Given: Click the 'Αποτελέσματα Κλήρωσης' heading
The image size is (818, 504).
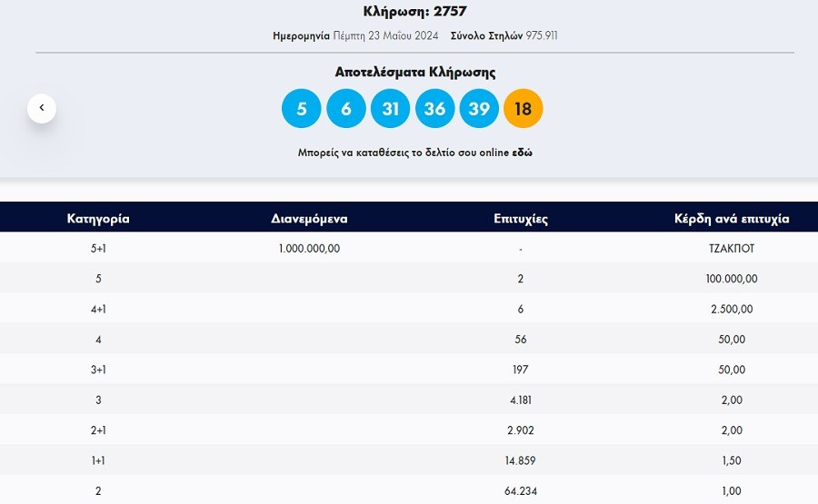Looking at the screenshot, I should coord(415,72).
